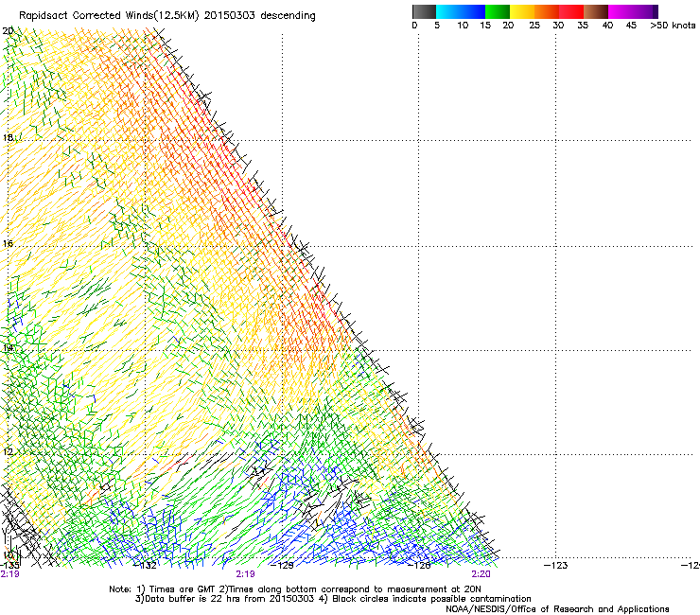Screen dimensions: 700x615
Task: Click the gray 0-5 knots color swatch
Action: click(424, 11)
